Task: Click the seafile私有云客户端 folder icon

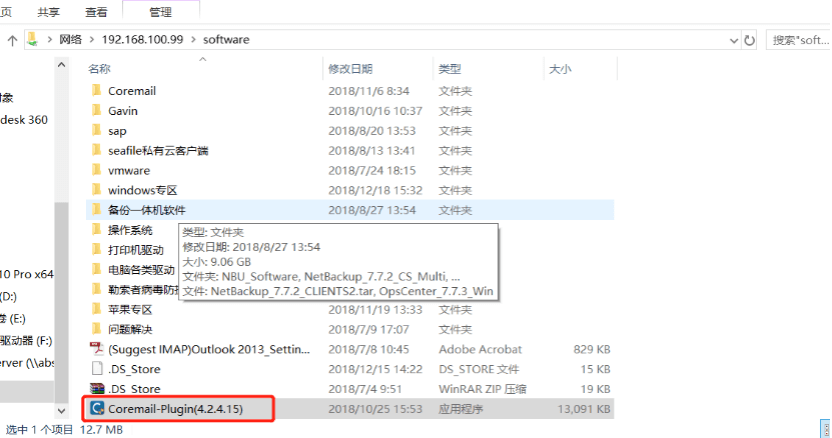Action: (97, 150)
